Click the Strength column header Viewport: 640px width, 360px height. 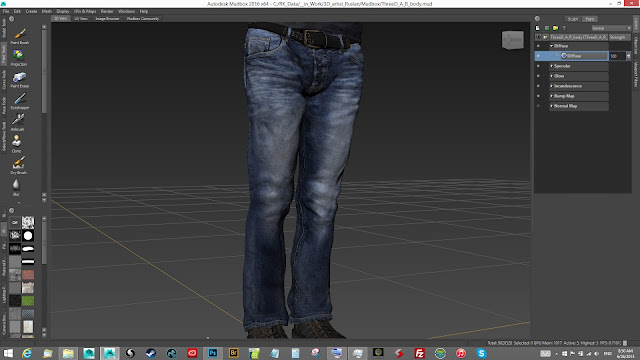point(620,37)
